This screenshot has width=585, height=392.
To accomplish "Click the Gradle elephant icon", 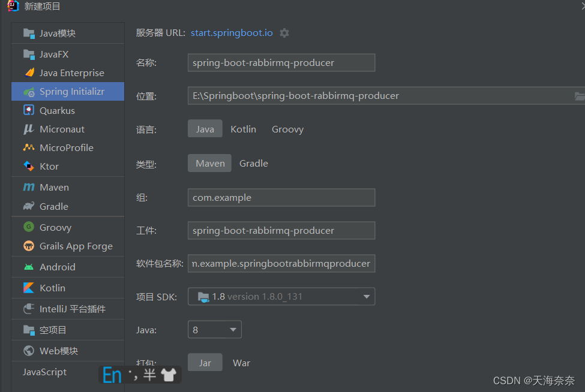I will [x=29, y=206].
